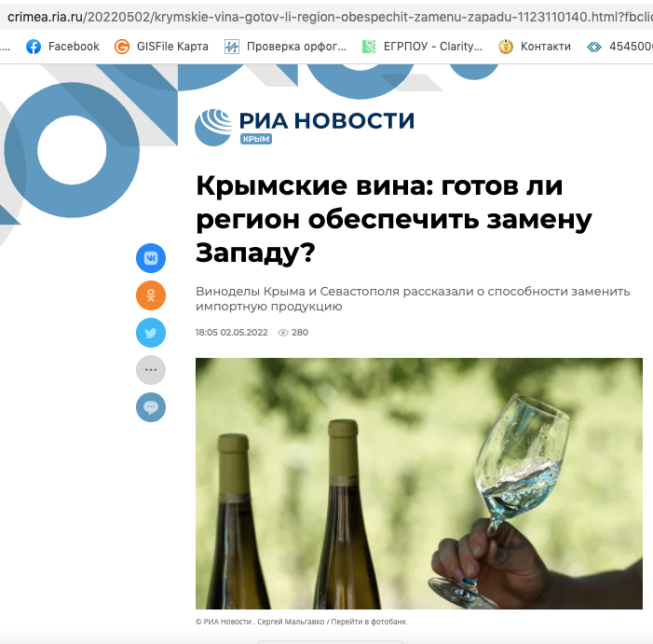This screenshot has height=644, width=653.
Task: Open more sharing options ellipsis button
Action: (x=151, y=370)
